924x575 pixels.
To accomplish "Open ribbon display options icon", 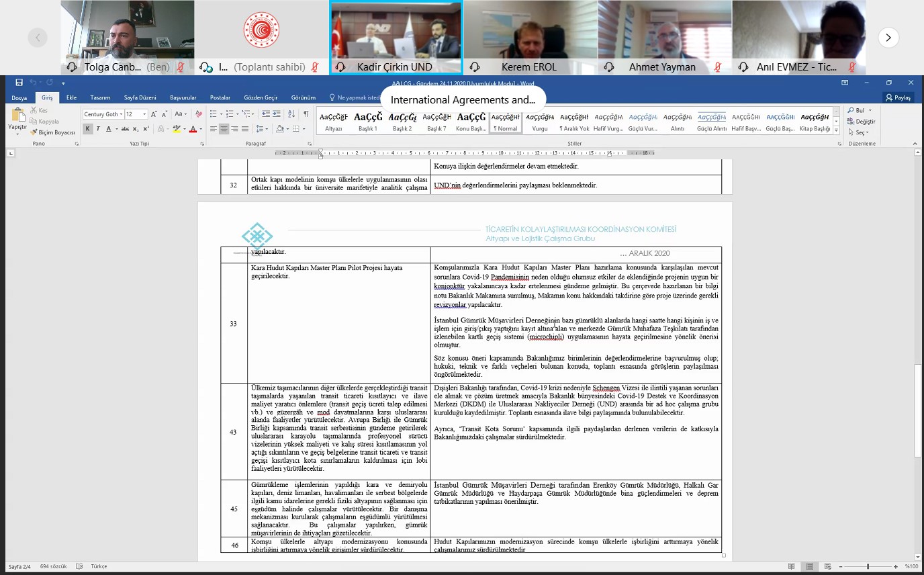I will click(845, 83).
